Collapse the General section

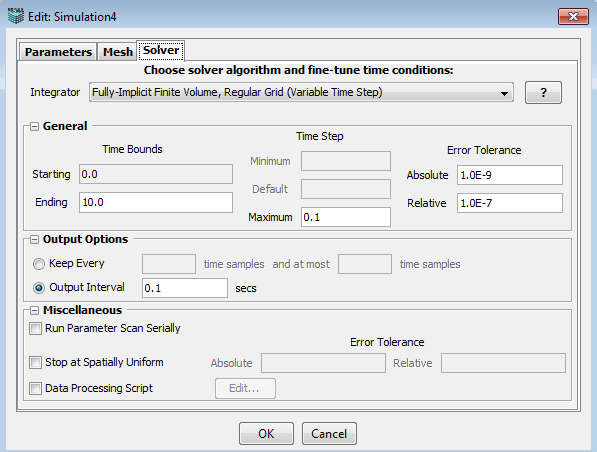tap(35, 126)
